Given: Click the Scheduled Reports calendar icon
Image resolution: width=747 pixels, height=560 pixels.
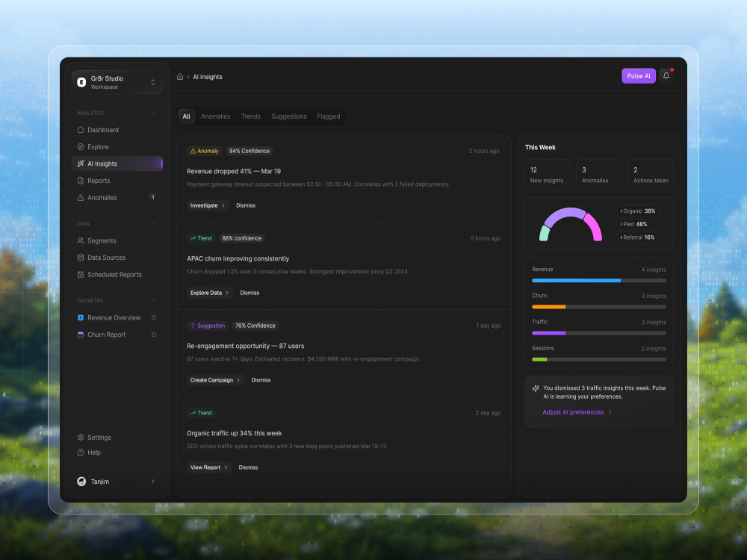Looking at the screenshot, I should pos(81,274).
